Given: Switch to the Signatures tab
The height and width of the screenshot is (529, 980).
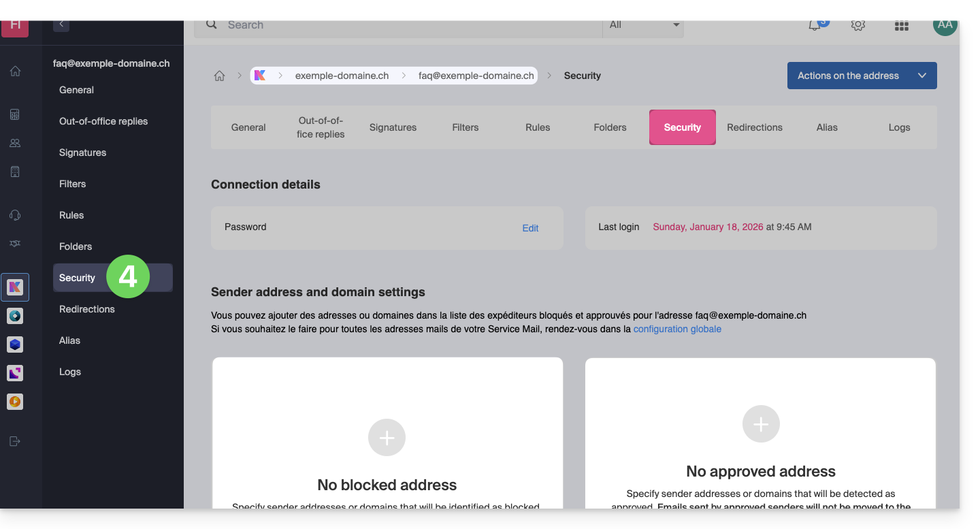Looking at the screenshot, I should pos(393,127).
